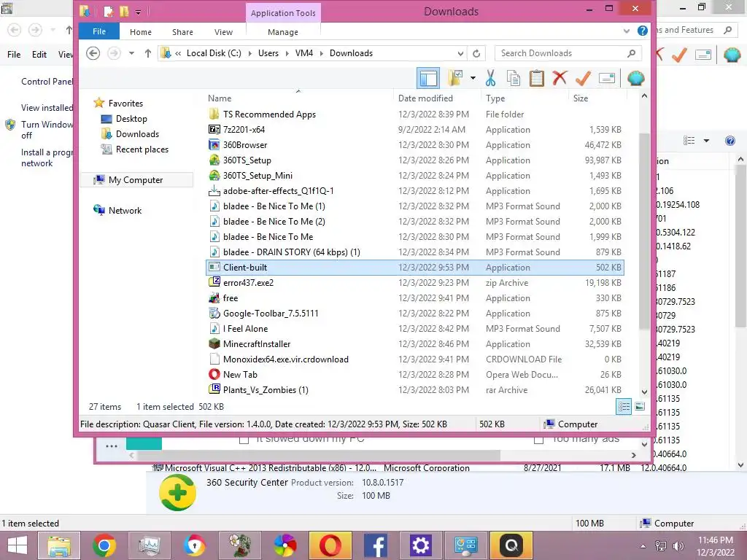Select the MinecraftInstaller file
747x560 pixels.
(414, 344)
